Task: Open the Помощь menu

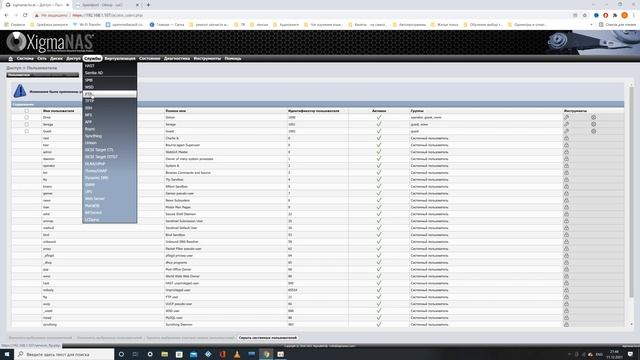Action: coord(233,58)
